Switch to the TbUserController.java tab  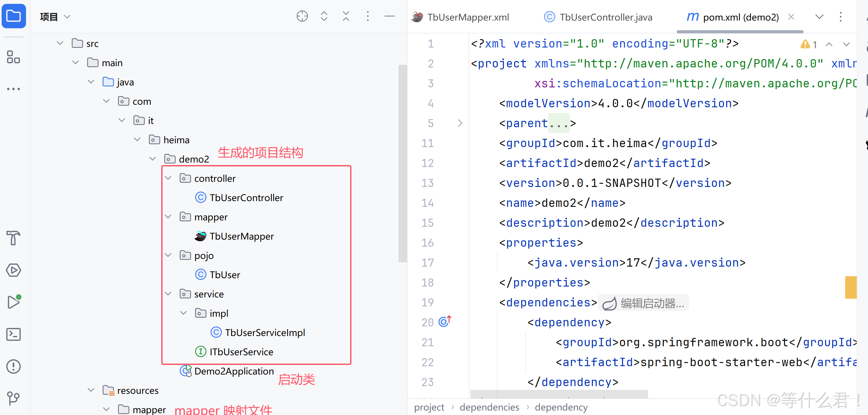pos(606,17)
